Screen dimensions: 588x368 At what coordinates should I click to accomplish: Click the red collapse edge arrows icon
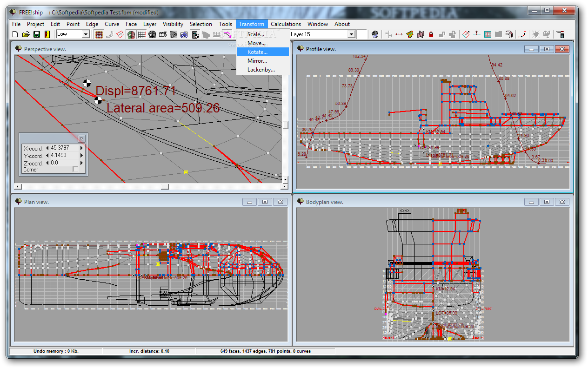pyautogui.click(x=399, y=34)
